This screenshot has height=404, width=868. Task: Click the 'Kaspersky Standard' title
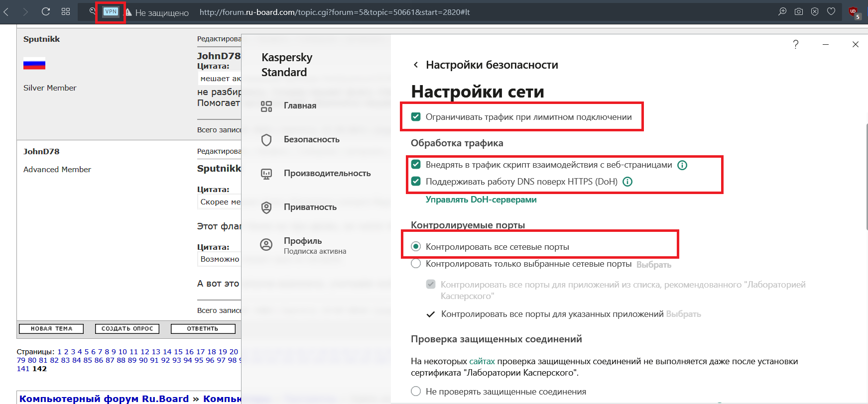point(287,65)
